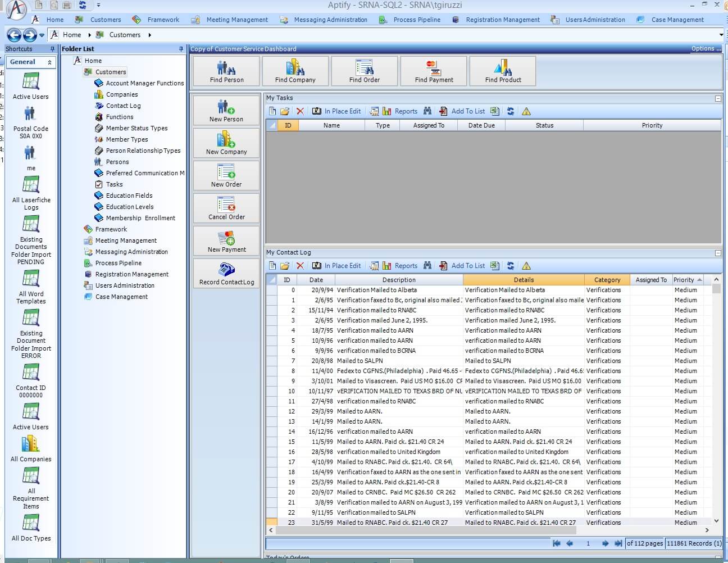Launch the Find Order tool
This screenshot has height=563, width=728.
[365, 71]
